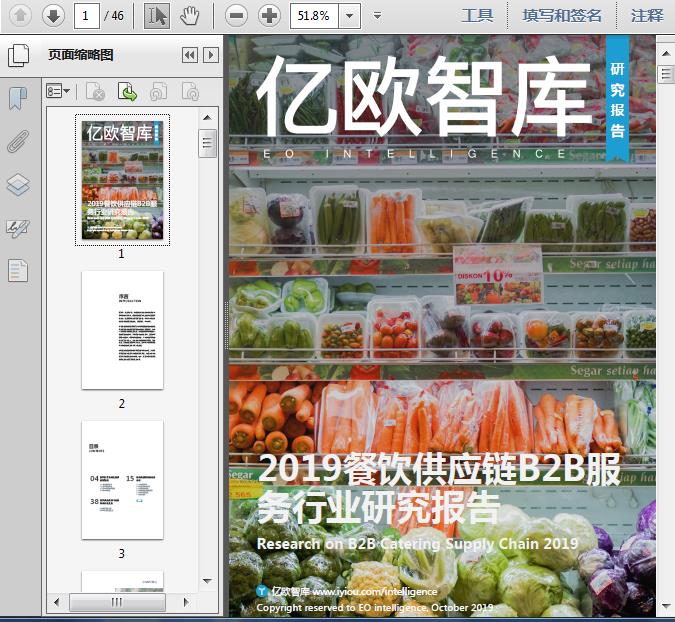This screenshot has width=675, height=622.
Task: Click the page 3 label under thumbnail
Action: click(x=122, y=553)
